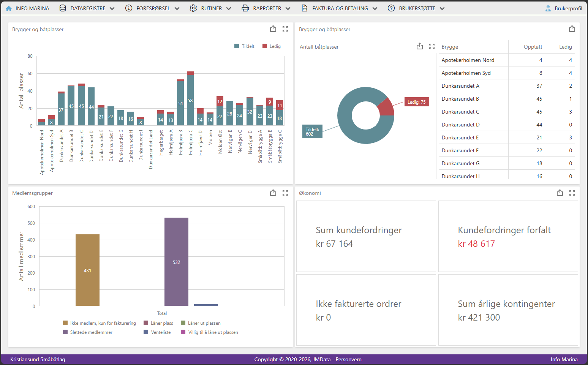Toggle the Venteliste legend entry

[157, 332]
